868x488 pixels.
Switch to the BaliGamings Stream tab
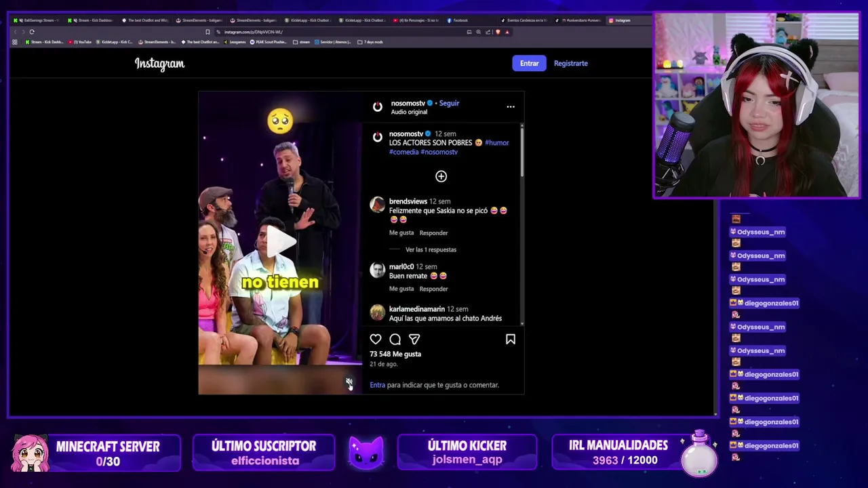pyautogui.click(x=37, y=20)
